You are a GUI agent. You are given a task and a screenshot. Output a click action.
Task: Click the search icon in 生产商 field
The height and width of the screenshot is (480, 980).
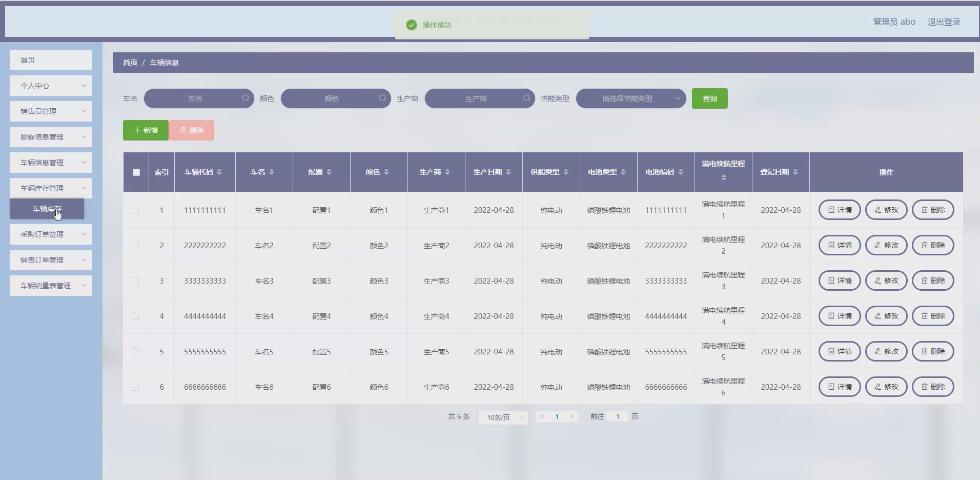[526, 98]
